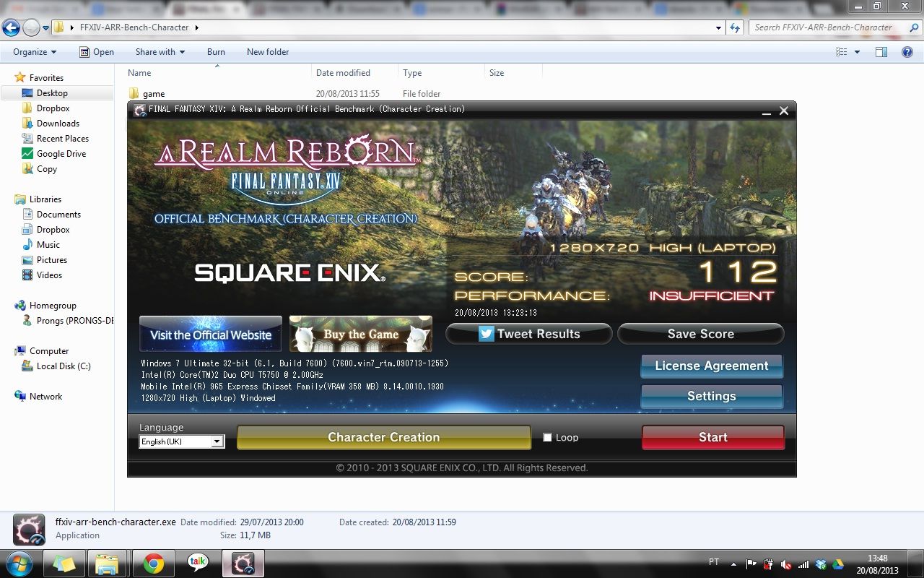This screenshot has width=924, height=578.
Task: Start the benchmark with the red Start button
Action: point(712,437)
